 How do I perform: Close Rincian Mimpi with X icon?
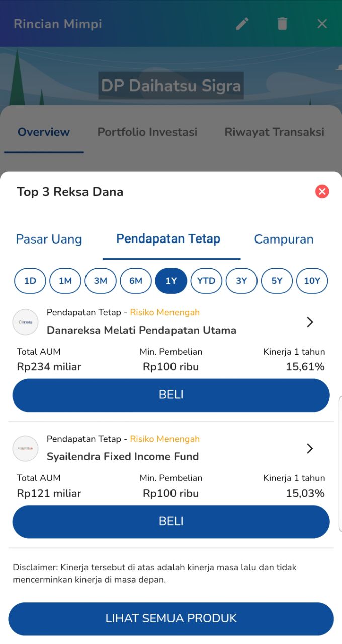coord(322,24)
